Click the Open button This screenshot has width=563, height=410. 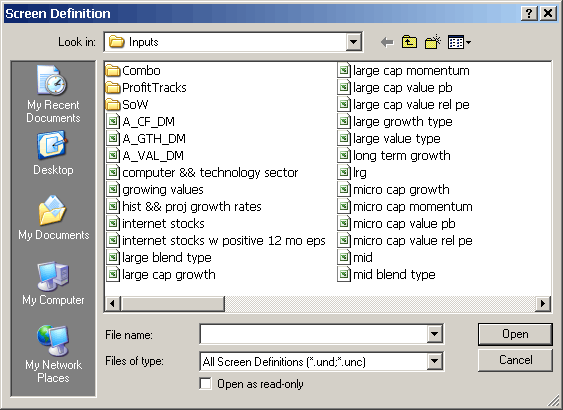coord(515,334)
